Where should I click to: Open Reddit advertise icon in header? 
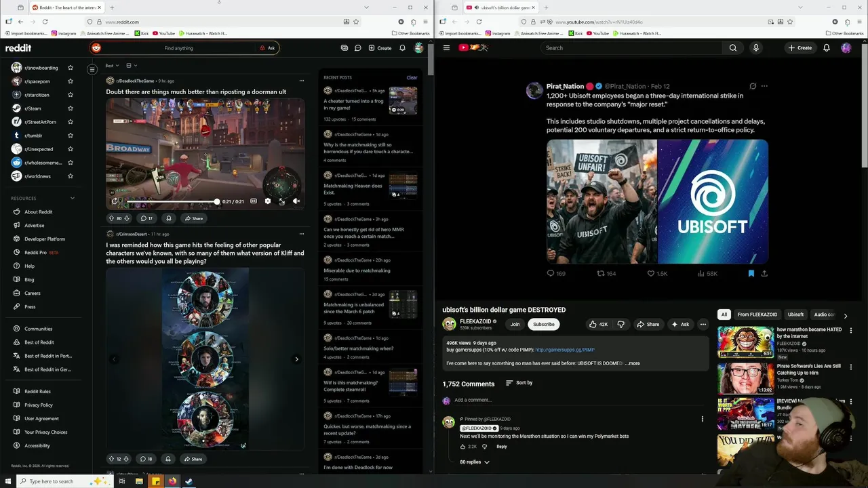pyautogui.click(x=344, y=48)
